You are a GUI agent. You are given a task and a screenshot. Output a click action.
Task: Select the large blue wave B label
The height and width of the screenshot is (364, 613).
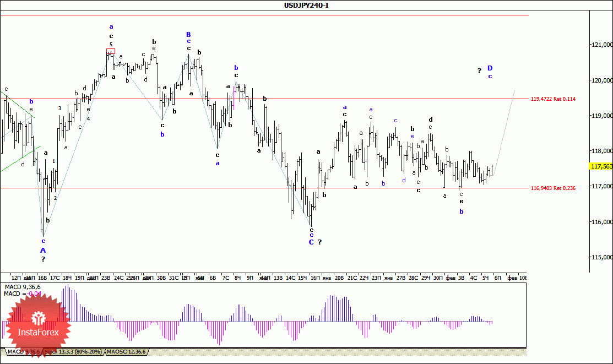188,34
